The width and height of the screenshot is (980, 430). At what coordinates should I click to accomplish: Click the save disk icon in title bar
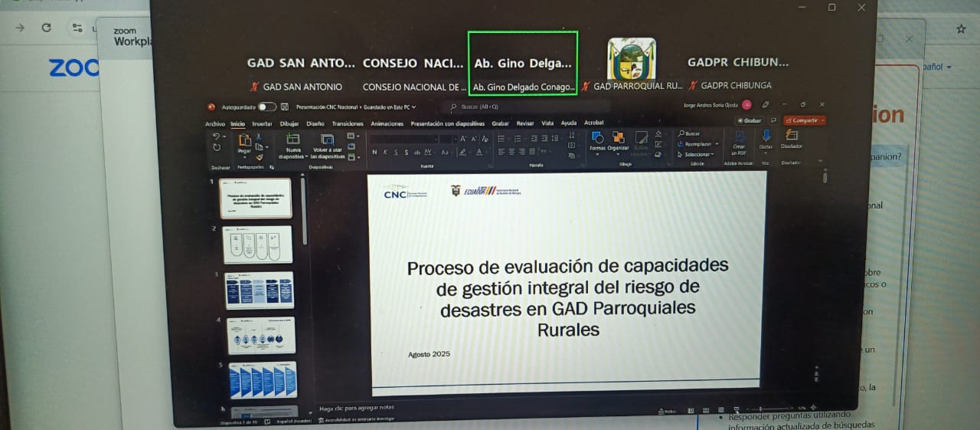click(285, 107)
